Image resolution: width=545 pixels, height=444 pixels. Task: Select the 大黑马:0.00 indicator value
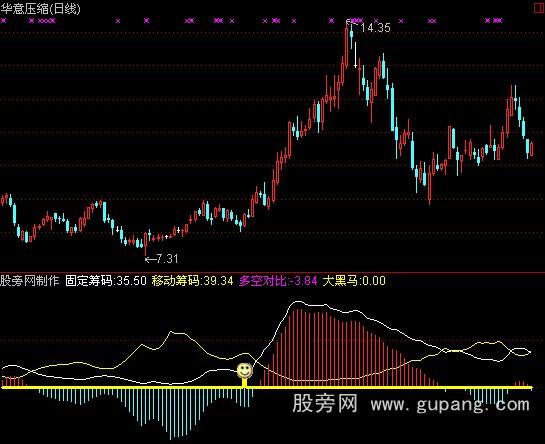354,281
